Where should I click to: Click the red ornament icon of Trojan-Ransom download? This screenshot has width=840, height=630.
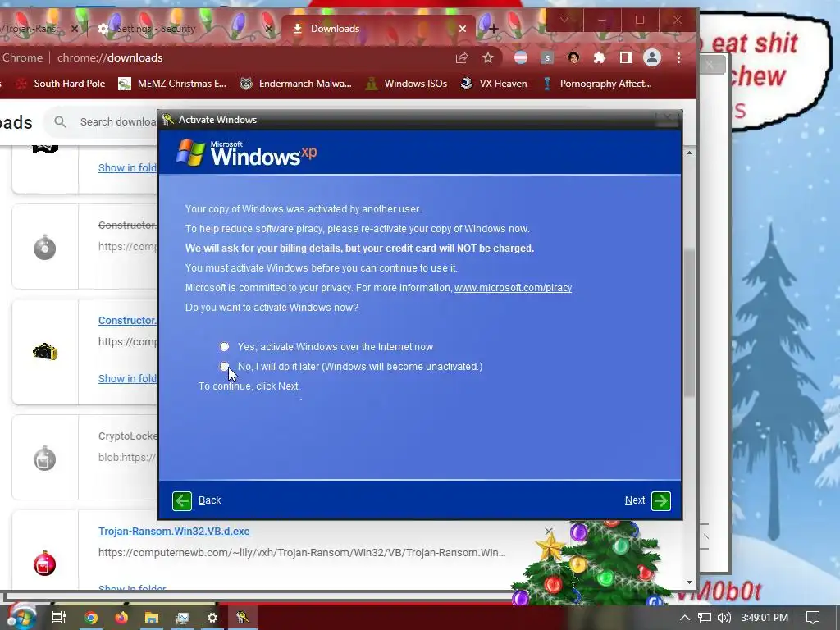[x=44, y=563]
